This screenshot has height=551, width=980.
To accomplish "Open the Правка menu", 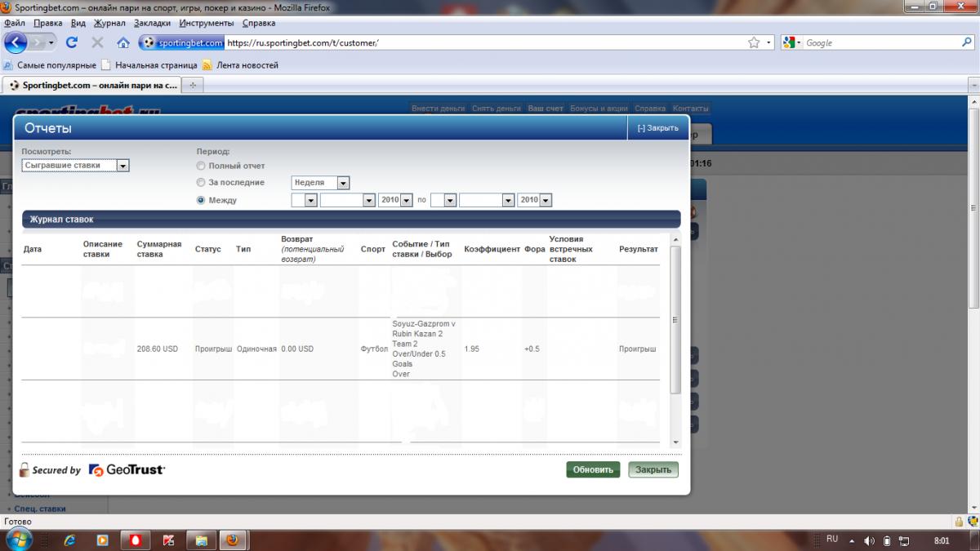I will point(48,23).
